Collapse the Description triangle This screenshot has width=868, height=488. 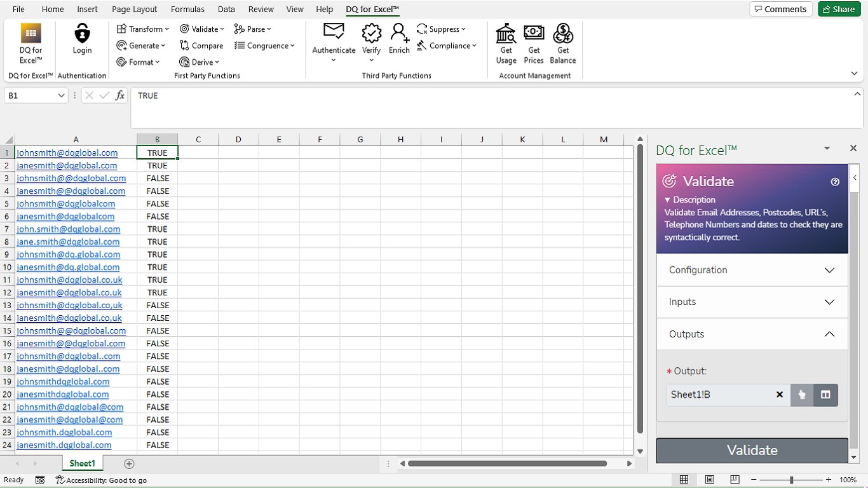(668, 200)
